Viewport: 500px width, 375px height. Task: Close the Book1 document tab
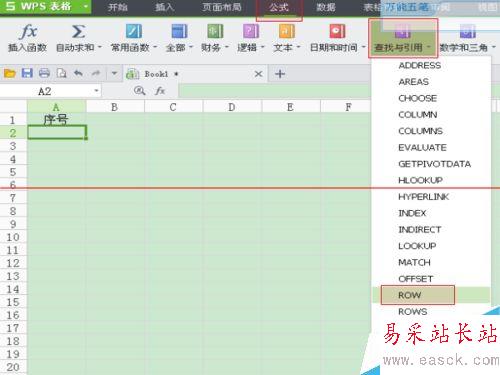(258, 74)
